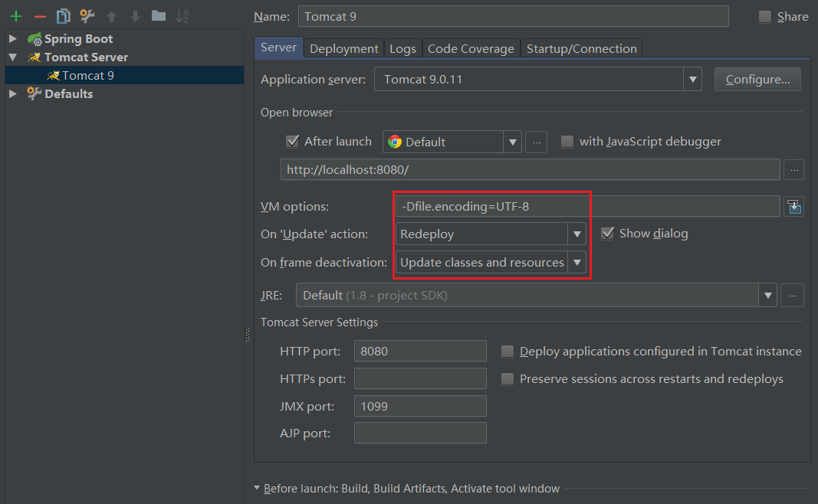Move configuration down with the arrow icon
The width and height of the screenshot is (818, 504).
pyautogui.click(x=135, y=16)
